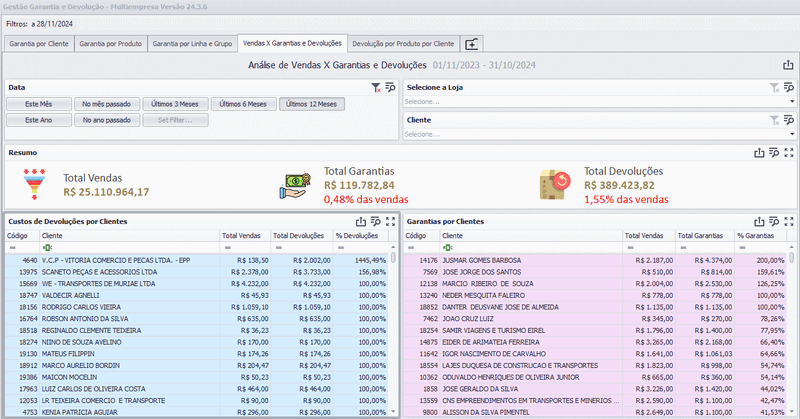Inspect data of Garantias por Clientes grid

coord(774,221)
